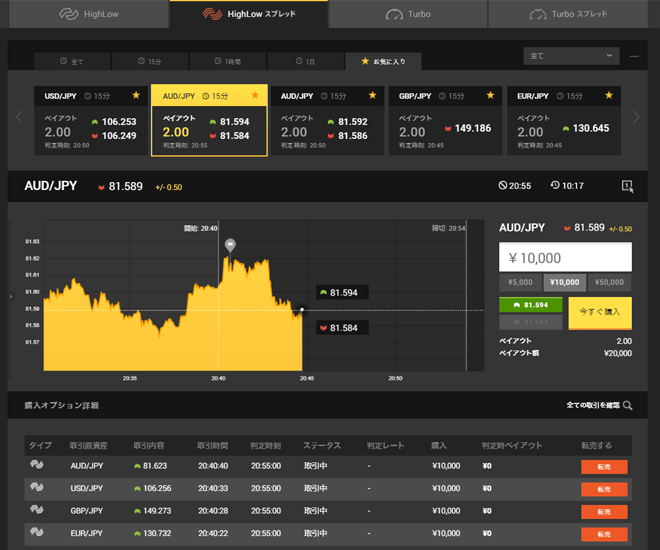Select the EUR/JPY 15分 option card
Image resolution: width=660 pixels, height=550 pixels.
click(564, 121)
